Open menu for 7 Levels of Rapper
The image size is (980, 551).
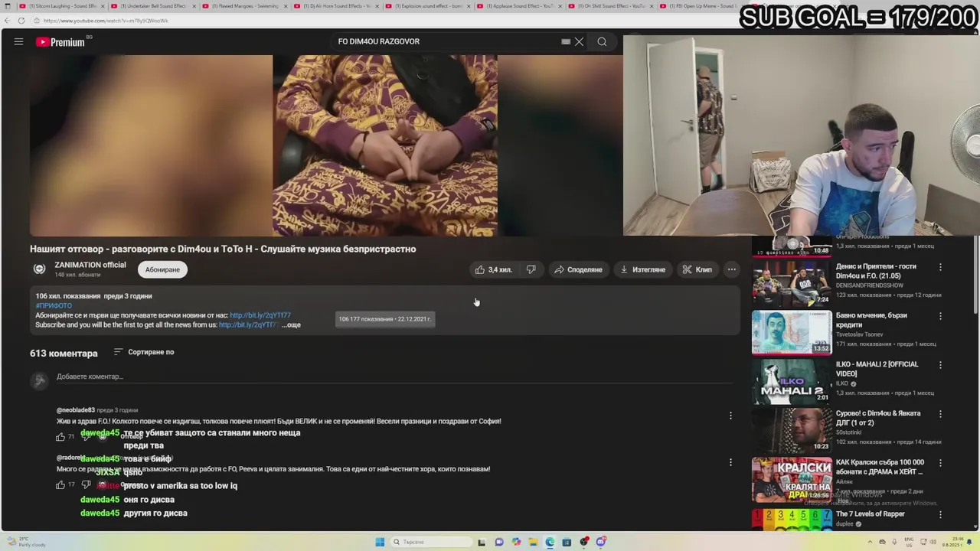tap(940, 514)
